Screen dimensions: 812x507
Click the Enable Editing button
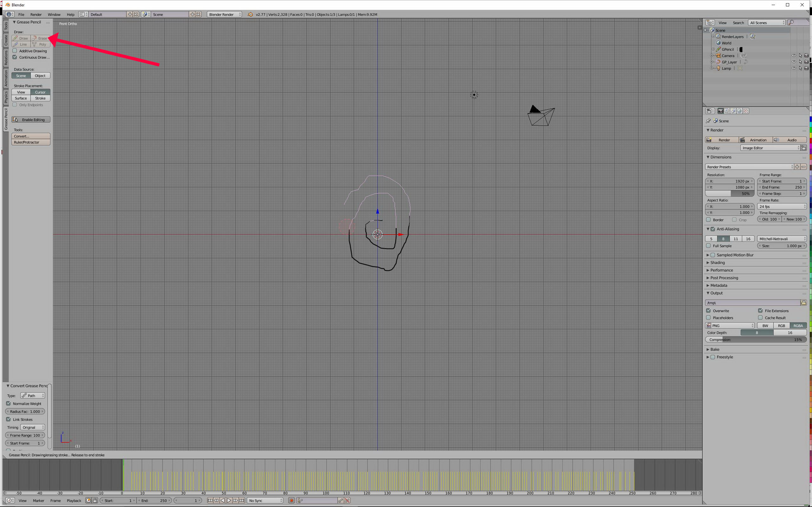[31, 120]
